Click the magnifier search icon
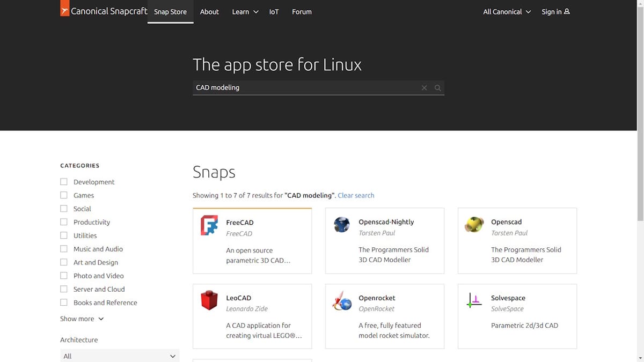Viewport: 644px width, 362px height. pyautogui.click(x=438, y=88)
